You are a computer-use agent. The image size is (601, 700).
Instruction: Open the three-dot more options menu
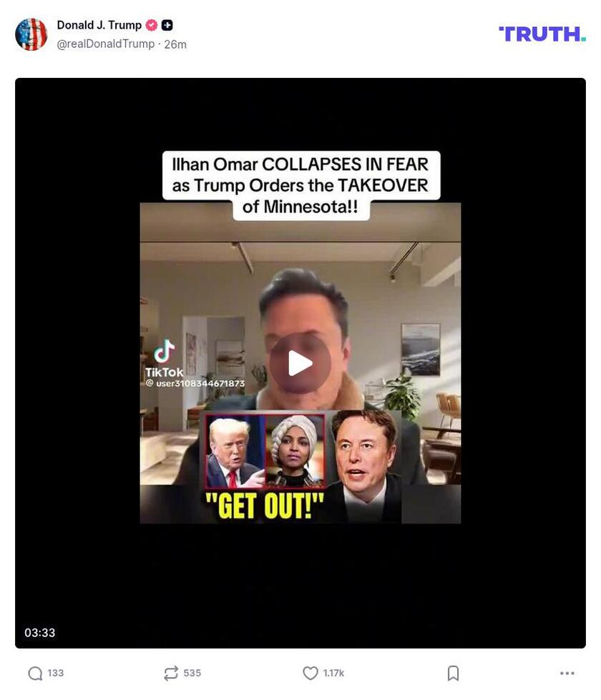(x=567, y=674)
